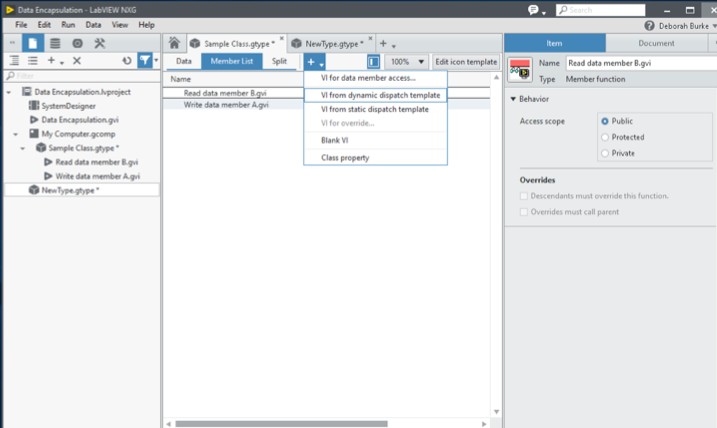This screenshot has width=717, height=428.
Task: Switch to the Document tab
Action: (x=656, y=43)
